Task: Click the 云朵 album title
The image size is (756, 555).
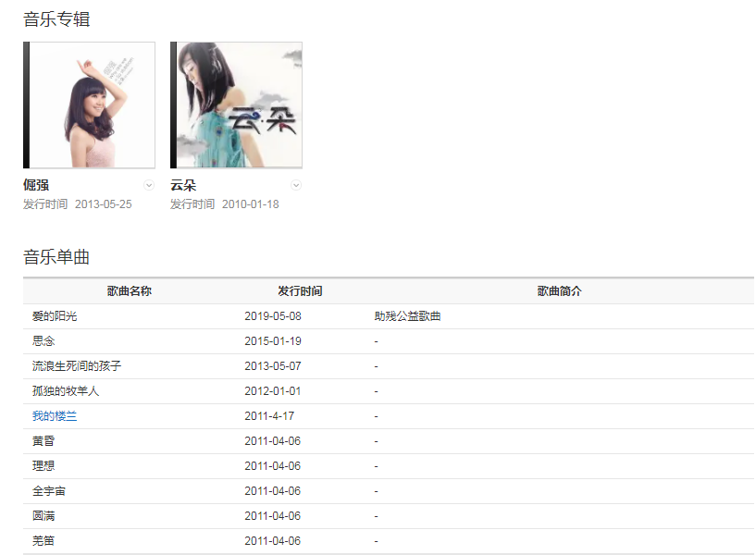Action: pyautogui.click(x=183, y=185)
